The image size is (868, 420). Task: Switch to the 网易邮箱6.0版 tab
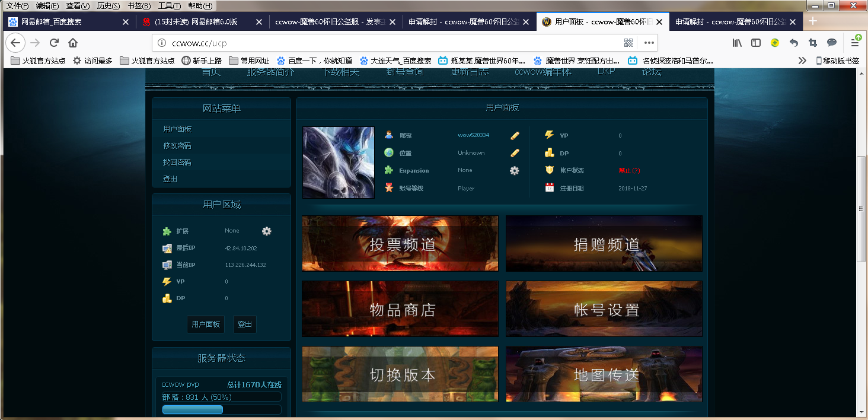(196, 22)
